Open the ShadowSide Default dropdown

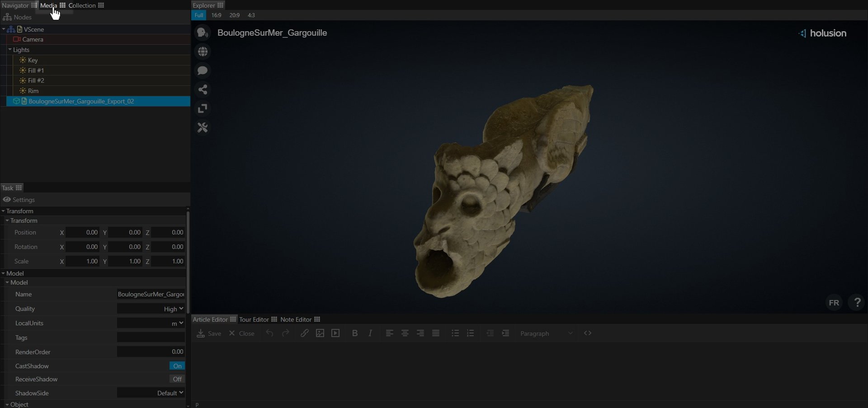151,393
